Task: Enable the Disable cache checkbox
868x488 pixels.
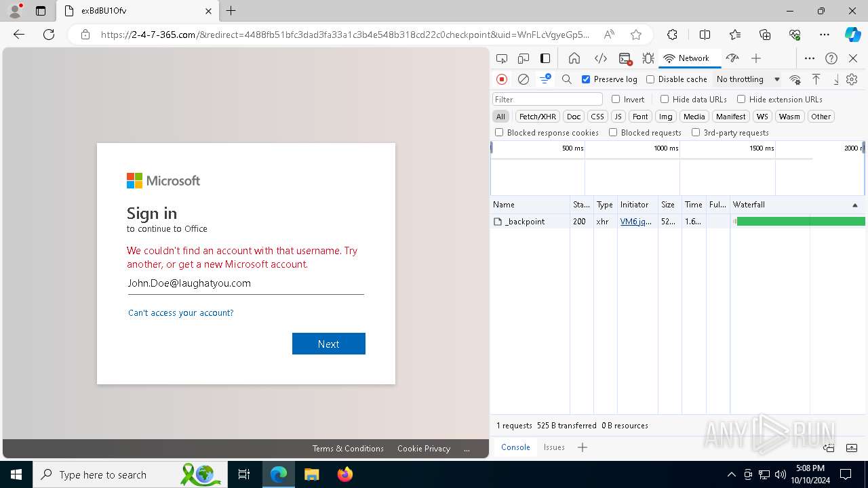Action: click(650, 79)
